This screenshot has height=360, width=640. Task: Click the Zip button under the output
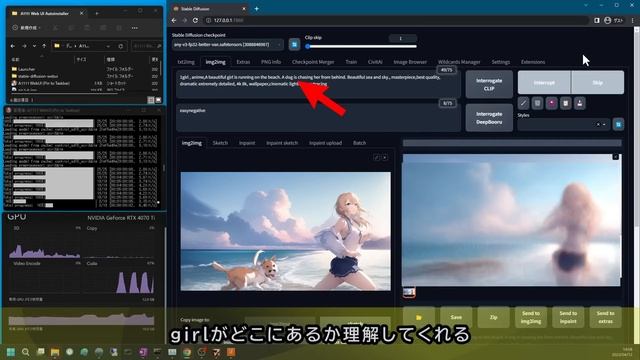(493, 317)
